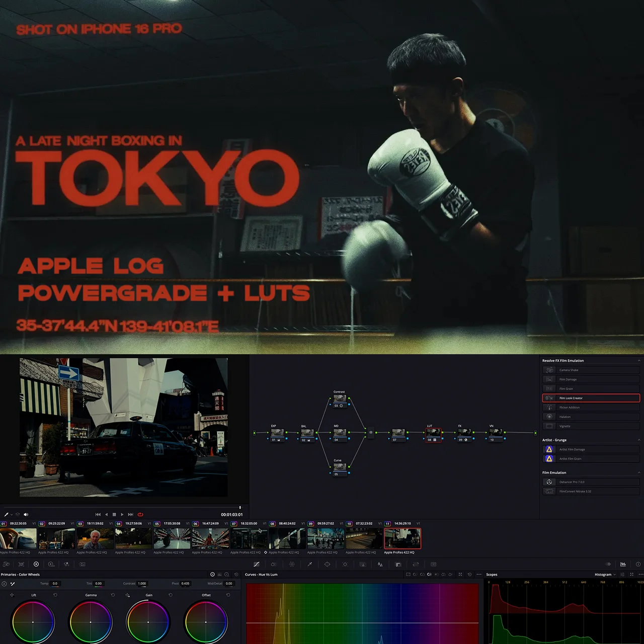Collapse the Artlist - Grunge section

639,440
